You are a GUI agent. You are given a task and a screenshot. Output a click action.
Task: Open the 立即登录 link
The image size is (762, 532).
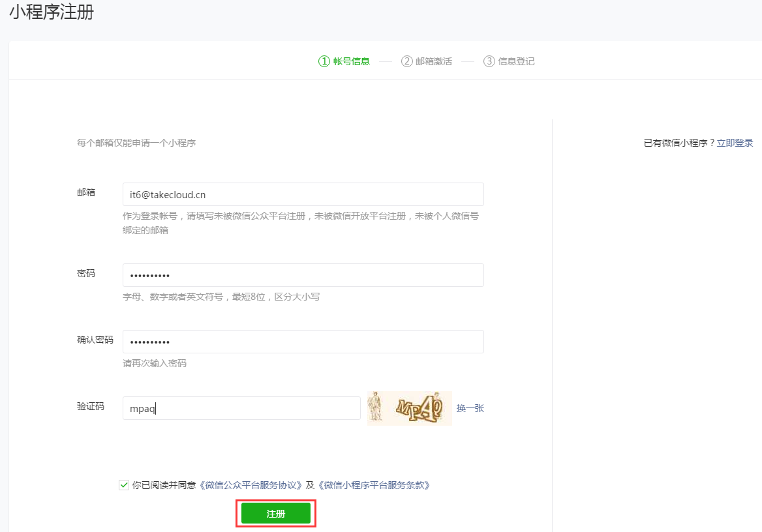coord(735,143)
